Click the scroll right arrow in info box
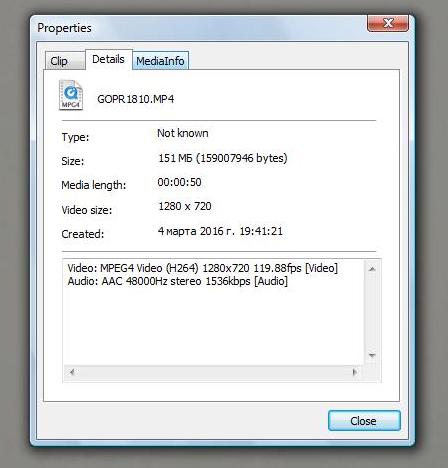This screenshot has height=468, width=448. 355,372
